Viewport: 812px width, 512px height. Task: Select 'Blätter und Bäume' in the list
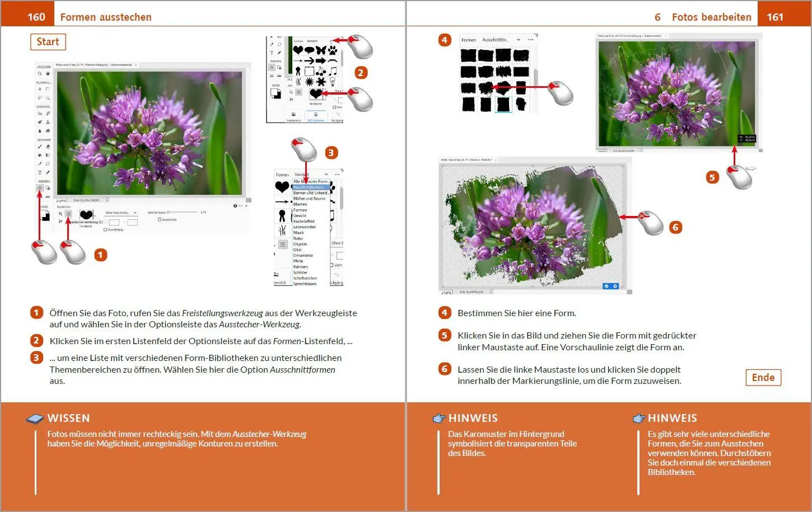tap(310, 199)
